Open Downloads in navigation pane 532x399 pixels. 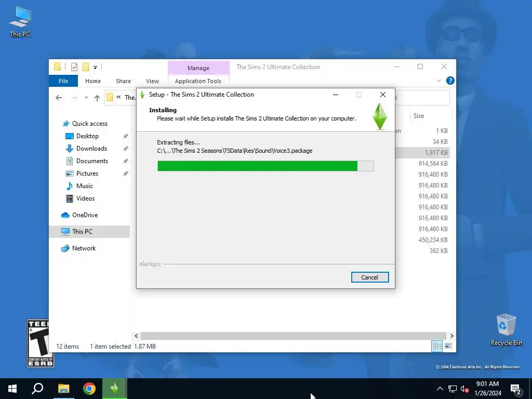[91, 149]
